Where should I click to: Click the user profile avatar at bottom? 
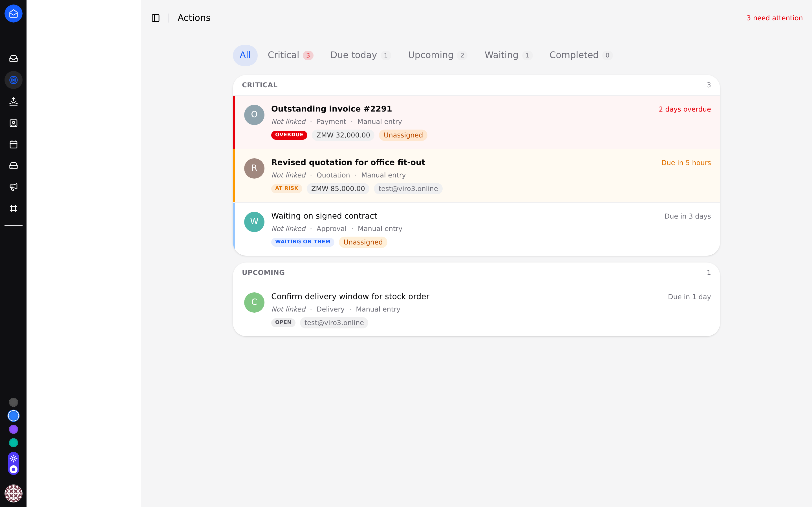pyautogui.click(x=14, y=493)
